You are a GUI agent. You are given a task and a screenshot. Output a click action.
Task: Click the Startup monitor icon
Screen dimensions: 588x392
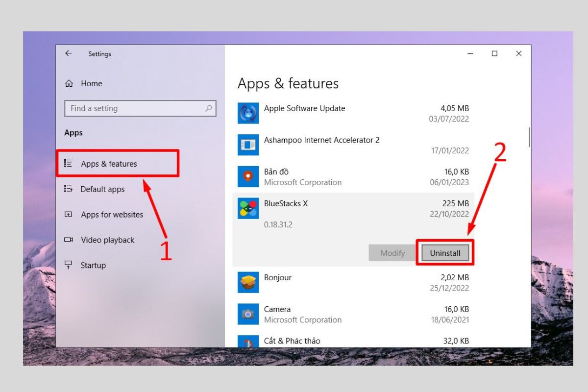click(x=69, y=265)
